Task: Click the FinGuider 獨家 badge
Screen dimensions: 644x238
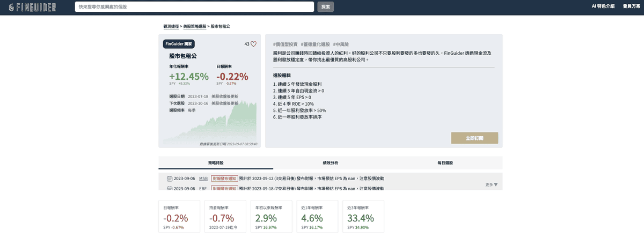Action: point(179,44)
